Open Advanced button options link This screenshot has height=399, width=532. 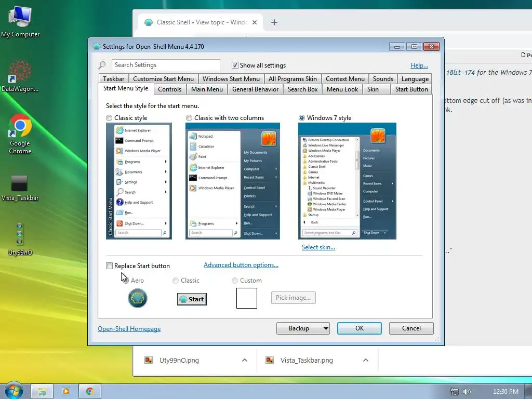coord(241,265)
